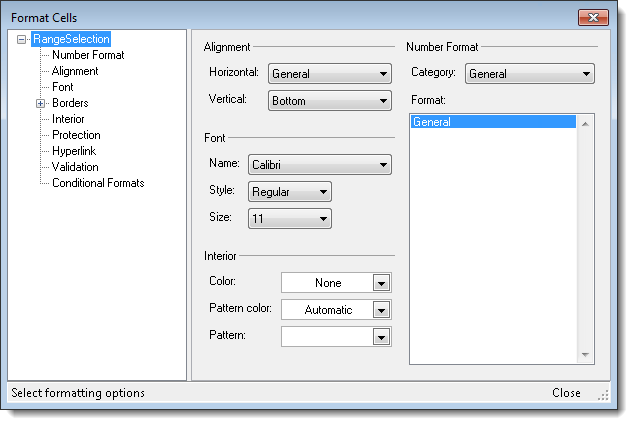Viewport: 633px width, 425px height.
Task: Open Protection settings in the tree
Action: pyautogui.click(x=76, y=135)
